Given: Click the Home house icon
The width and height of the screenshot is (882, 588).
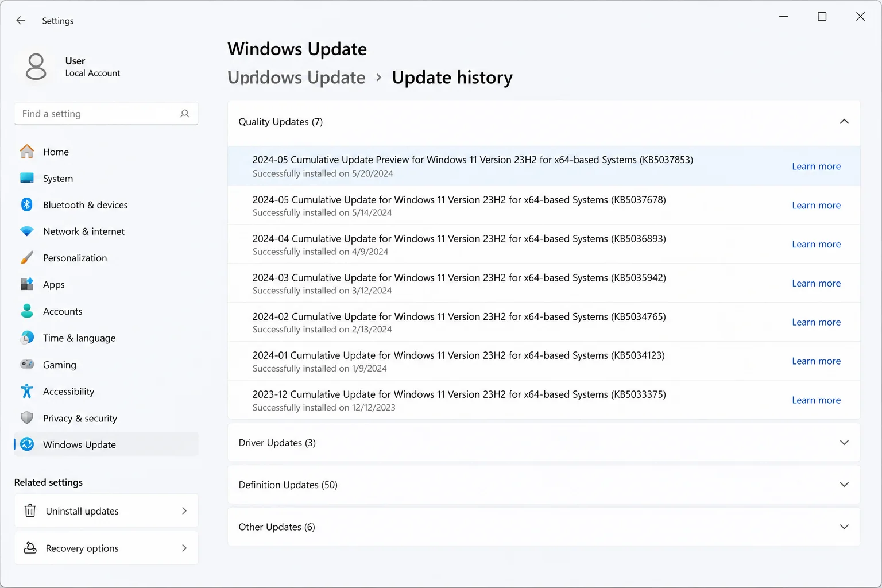Looking at the screenshot, I should [27, 152].
